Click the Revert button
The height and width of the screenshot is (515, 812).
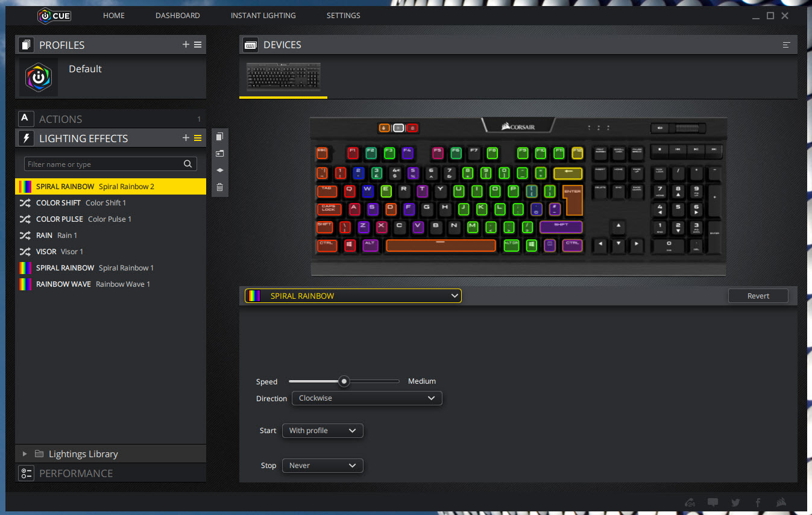[758, 296]
